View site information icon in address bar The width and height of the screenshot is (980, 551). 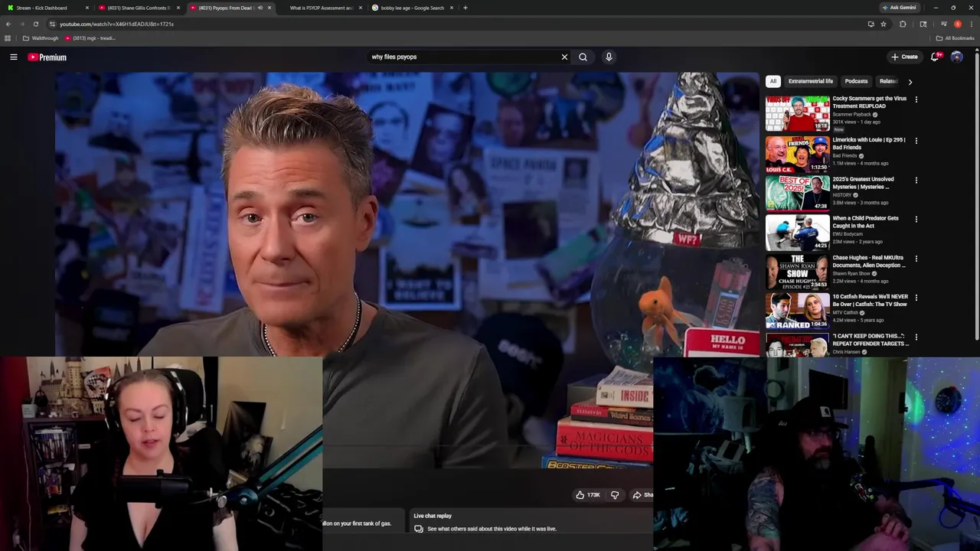[x=52, y=24]
